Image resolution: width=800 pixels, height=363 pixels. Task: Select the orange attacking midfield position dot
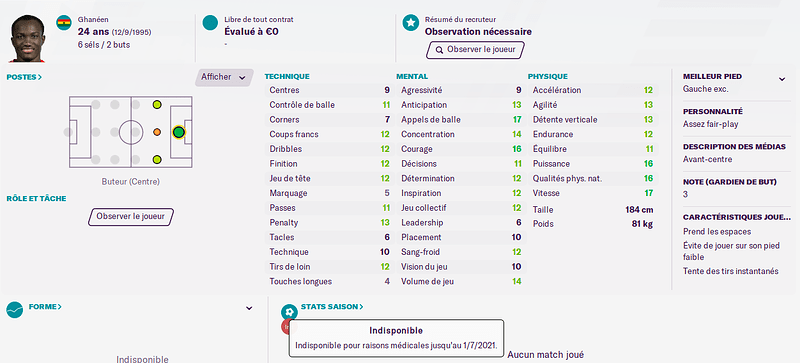coord(157,132)
